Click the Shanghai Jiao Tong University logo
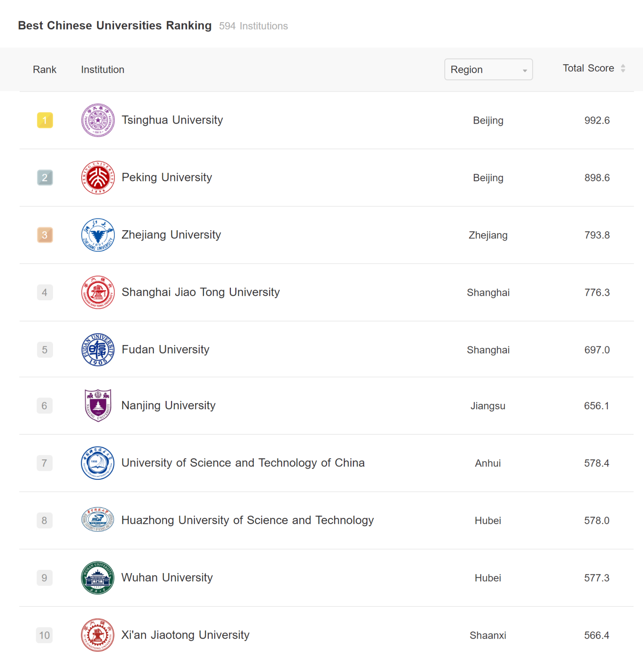The image size is (643, 672). coord(98,292)
